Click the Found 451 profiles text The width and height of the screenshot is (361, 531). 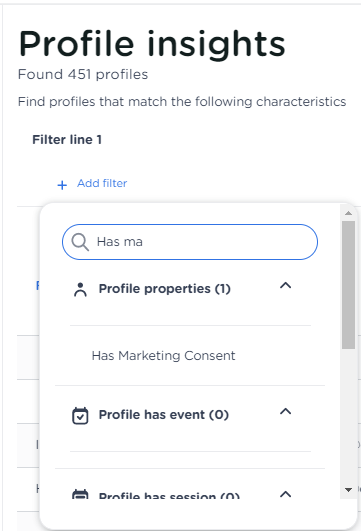(x=83, y=74)
